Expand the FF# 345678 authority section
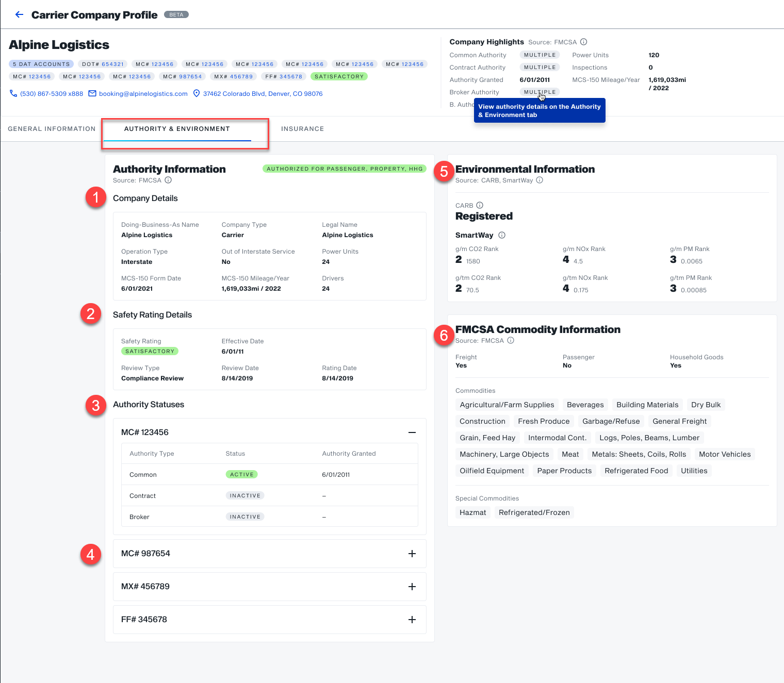This screenshot has width=784, height=683. [x=412, y=620]
